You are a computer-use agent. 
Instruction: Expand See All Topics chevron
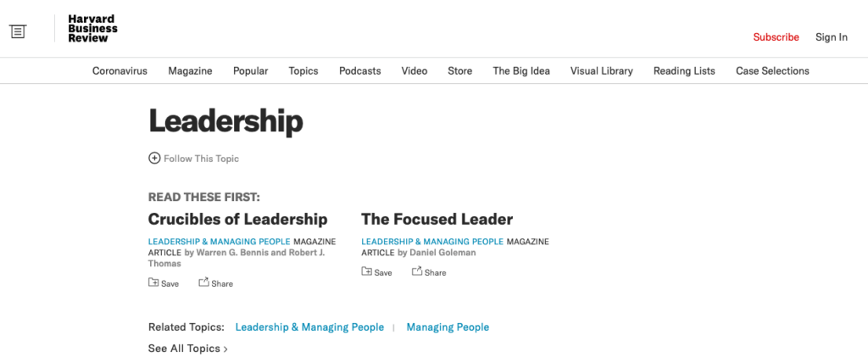[225, 349]
